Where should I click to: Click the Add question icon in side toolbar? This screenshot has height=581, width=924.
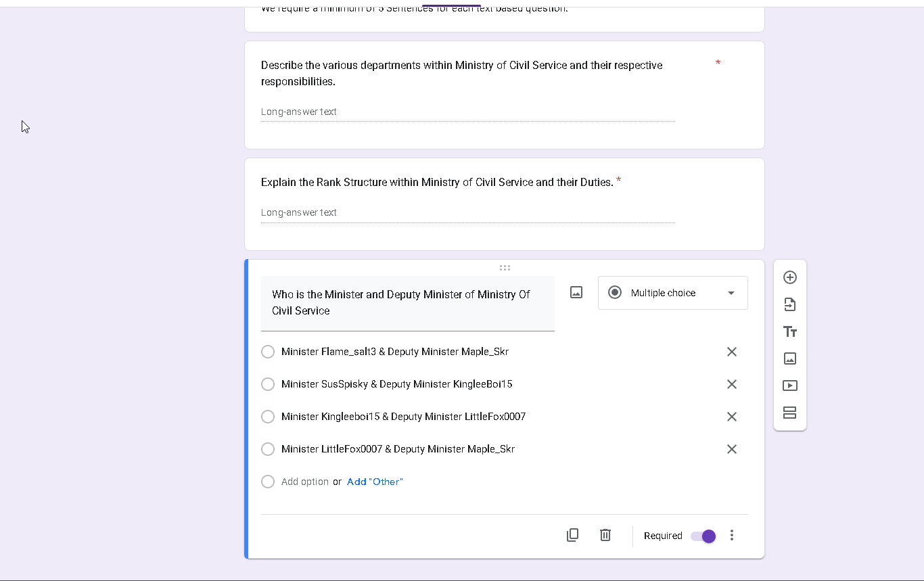(x=789, y=277)
